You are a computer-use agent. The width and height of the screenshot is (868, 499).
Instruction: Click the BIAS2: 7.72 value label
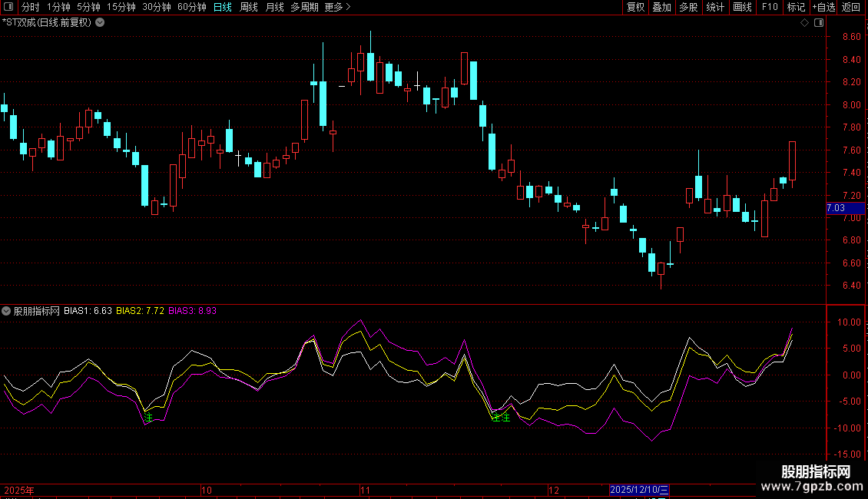140,311
